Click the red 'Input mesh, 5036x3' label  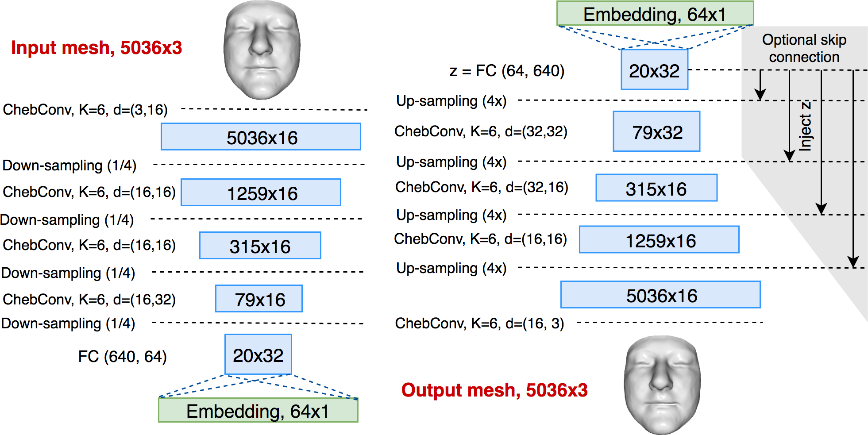tap(96, 48)
